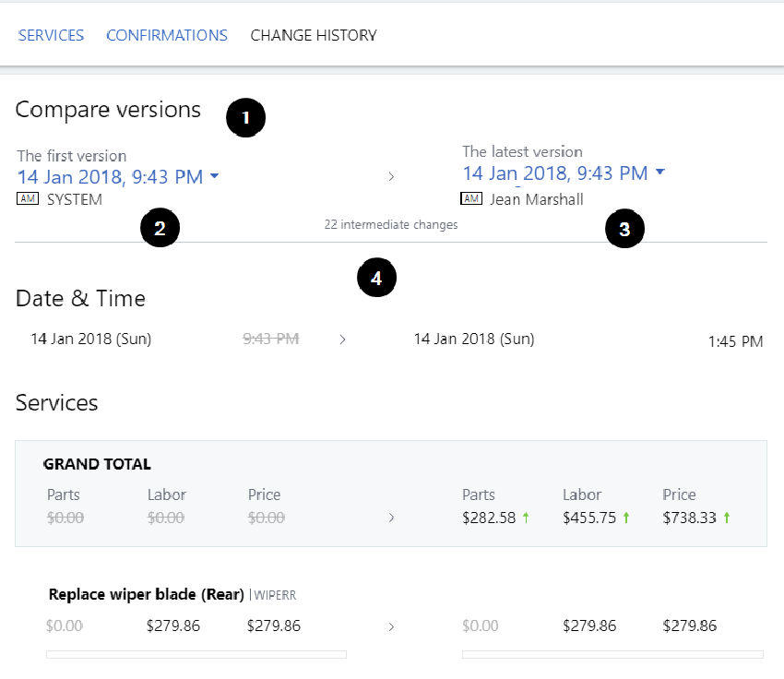
Task: Click the AM badge next to SYSTEM
Action: pyautogui.click(x=28, y=198)
